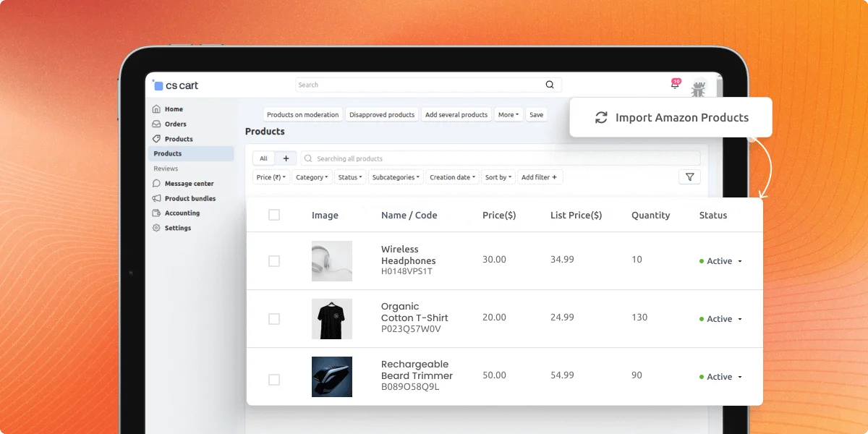Click the funnel filter icon
This screenshot has width=868, height=434.
coord(689,177)
